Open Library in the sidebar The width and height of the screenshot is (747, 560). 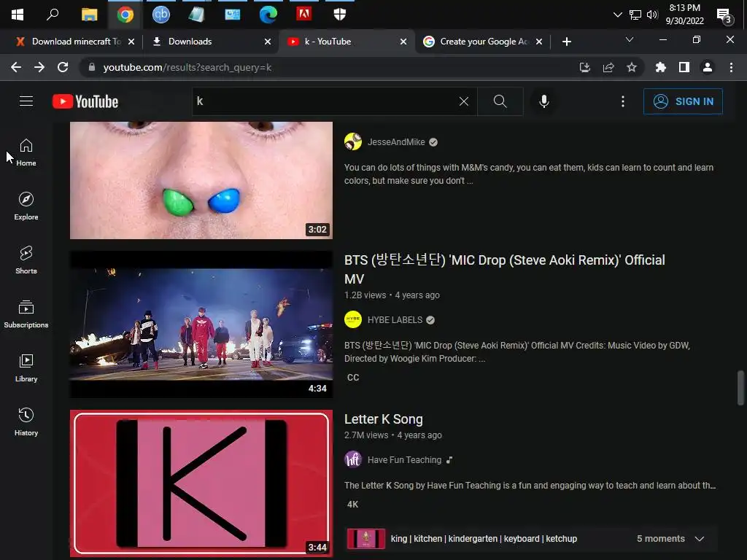click(x=26, y=368)
